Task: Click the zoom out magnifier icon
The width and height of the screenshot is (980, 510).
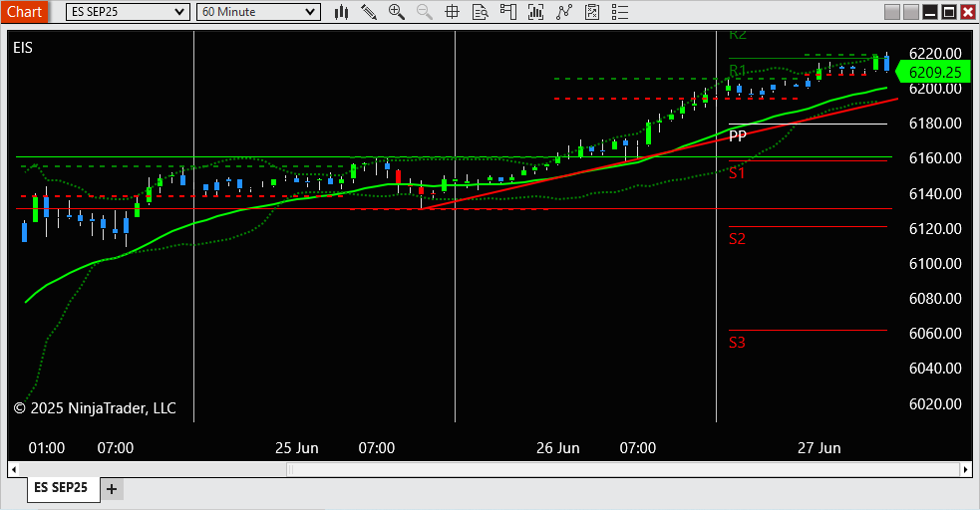Action: coord(425,12)
